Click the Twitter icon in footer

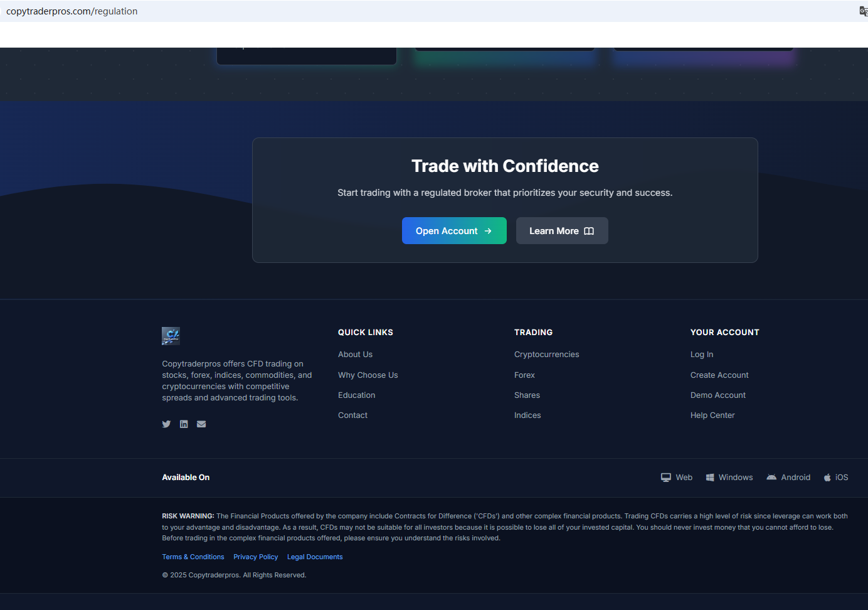[166, 424]
